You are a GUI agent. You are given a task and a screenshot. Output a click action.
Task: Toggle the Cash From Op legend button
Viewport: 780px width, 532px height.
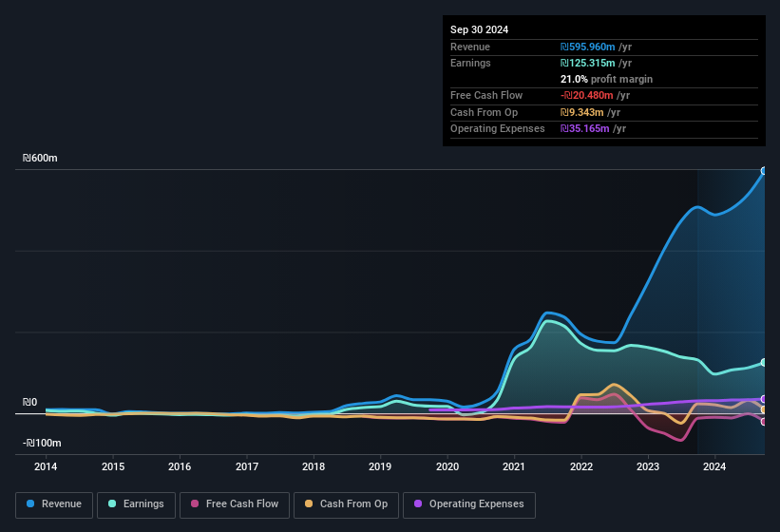[x=346, y=504]
